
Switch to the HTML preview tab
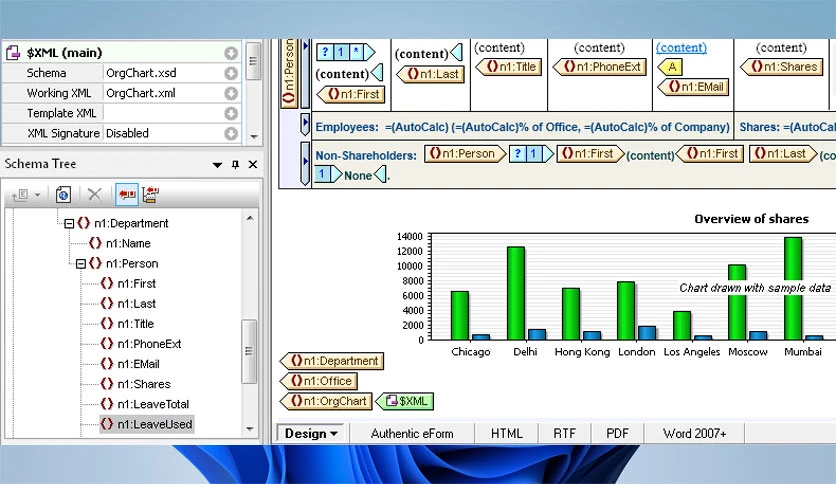507,433
